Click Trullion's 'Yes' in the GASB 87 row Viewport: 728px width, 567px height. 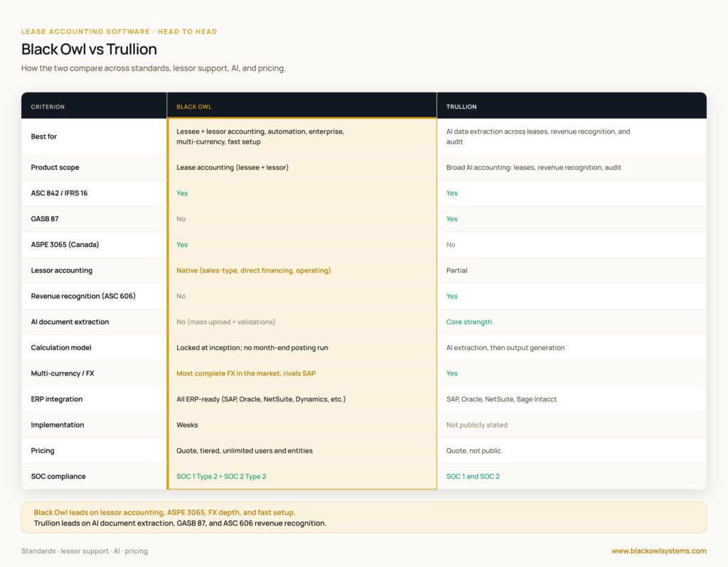tap(451, 218)
